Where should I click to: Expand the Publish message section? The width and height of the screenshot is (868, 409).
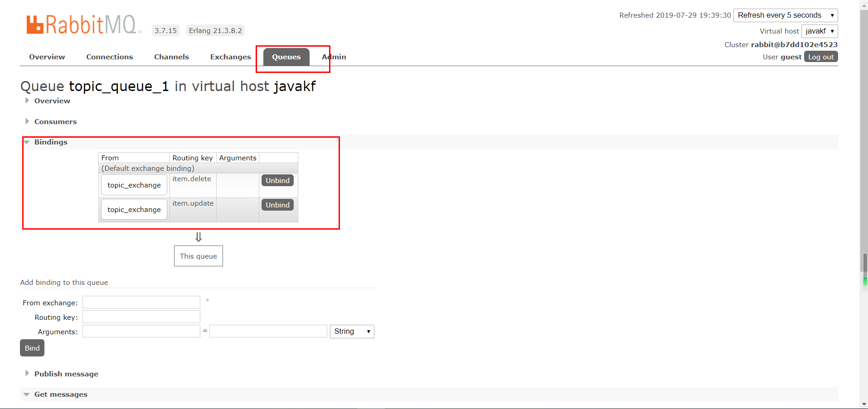click(66, 374)
